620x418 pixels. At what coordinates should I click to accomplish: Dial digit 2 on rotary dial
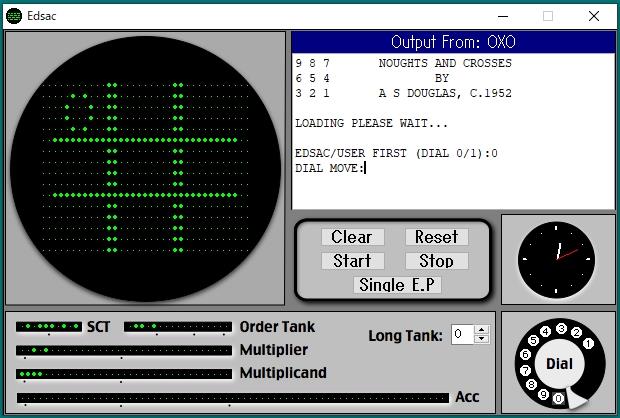(x=576, y=333)
